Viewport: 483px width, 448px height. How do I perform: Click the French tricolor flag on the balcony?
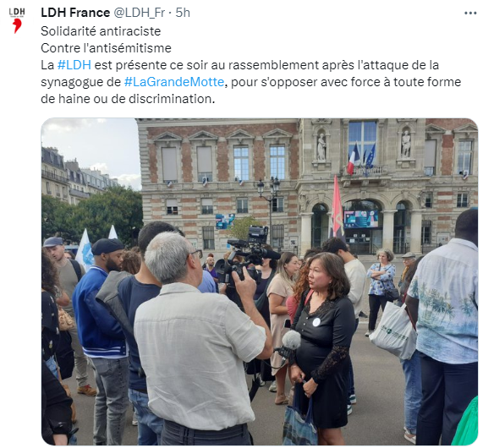pos(353,159)
